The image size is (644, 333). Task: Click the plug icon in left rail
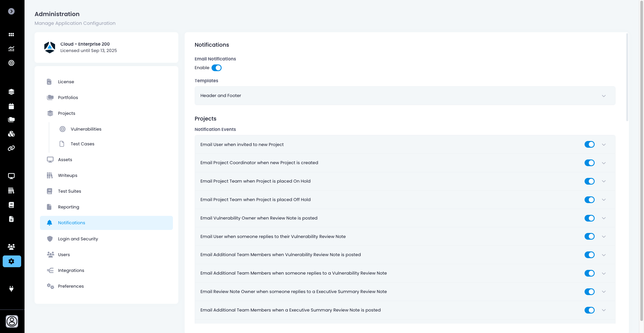pos(11,289)
